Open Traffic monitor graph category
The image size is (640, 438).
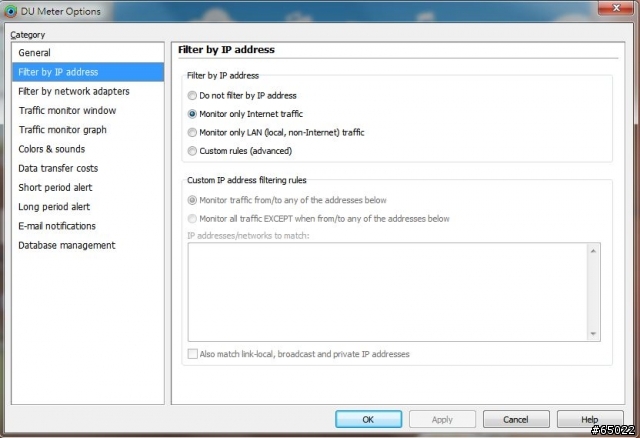click(88, 129)
